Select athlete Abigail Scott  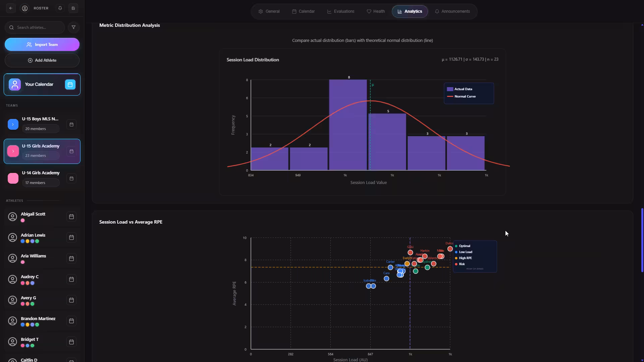pyautogui.click(x=42, y=217)
